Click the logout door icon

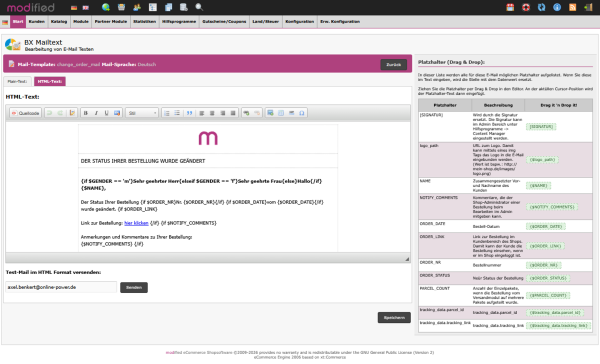coord(588,7)
